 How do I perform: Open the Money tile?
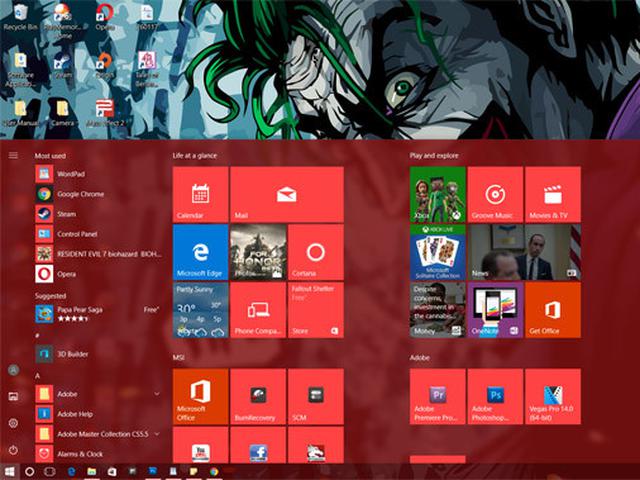438,310
